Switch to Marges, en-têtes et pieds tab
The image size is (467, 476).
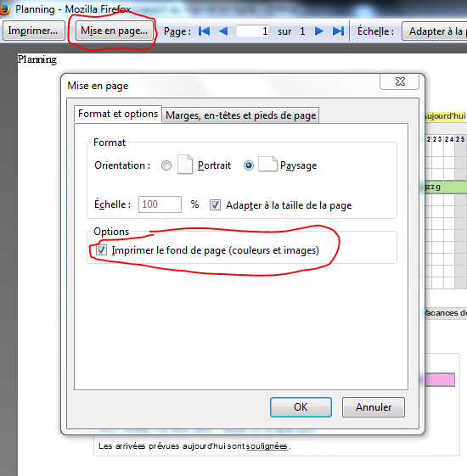point(240,115)
